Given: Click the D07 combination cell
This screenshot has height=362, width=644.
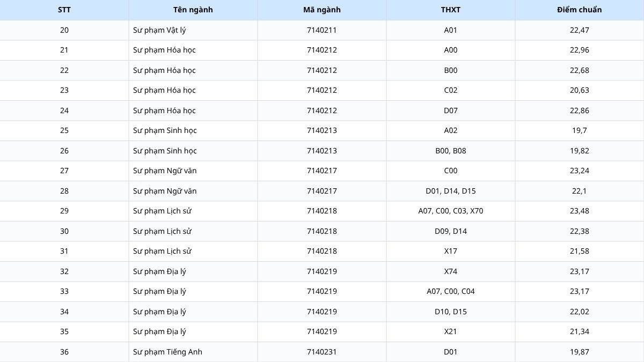Looking at the screenshot, I should pos(451,110).
